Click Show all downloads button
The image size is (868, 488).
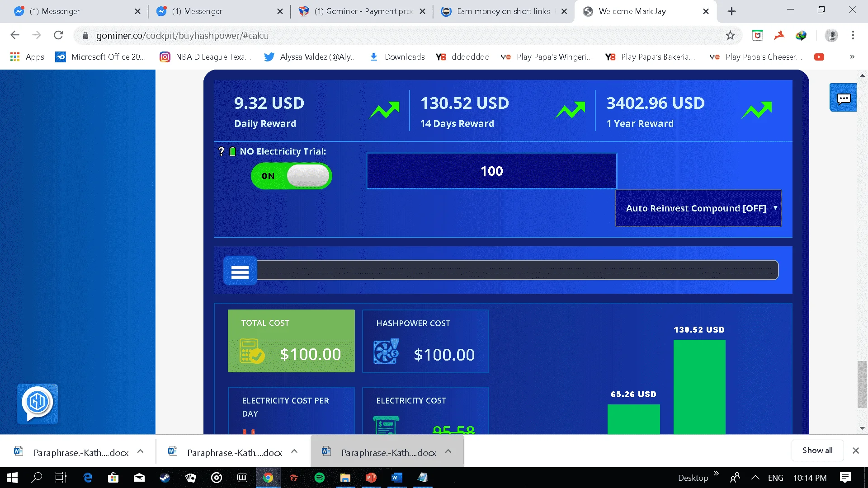[x=817, y=450]
